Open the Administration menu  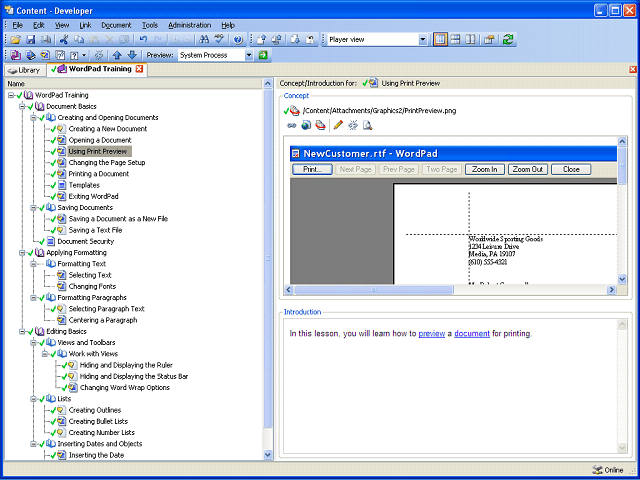(x=189, y=25)
